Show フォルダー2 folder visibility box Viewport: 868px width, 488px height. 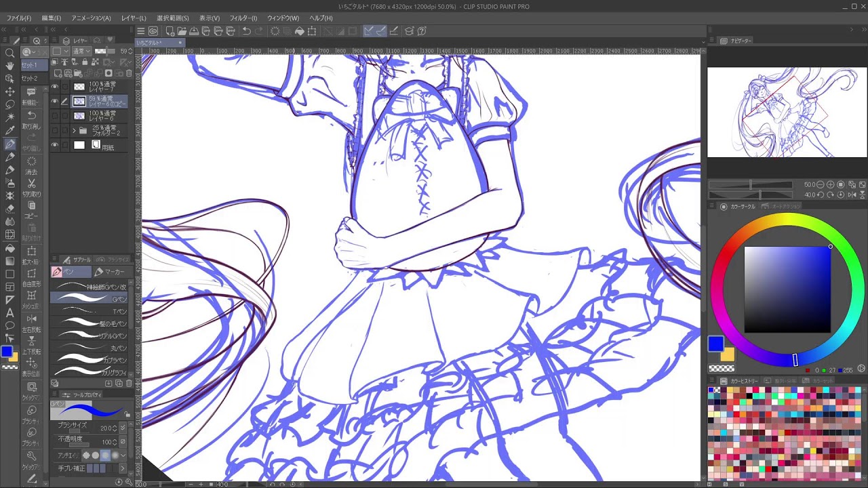point(55,130)
